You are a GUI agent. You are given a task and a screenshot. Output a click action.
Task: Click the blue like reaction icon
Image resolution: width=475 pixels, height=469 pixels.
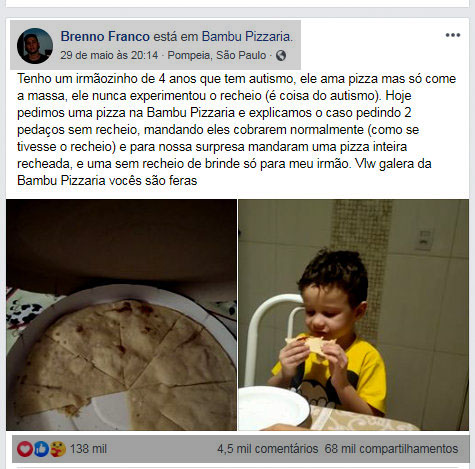coord(42,449)
